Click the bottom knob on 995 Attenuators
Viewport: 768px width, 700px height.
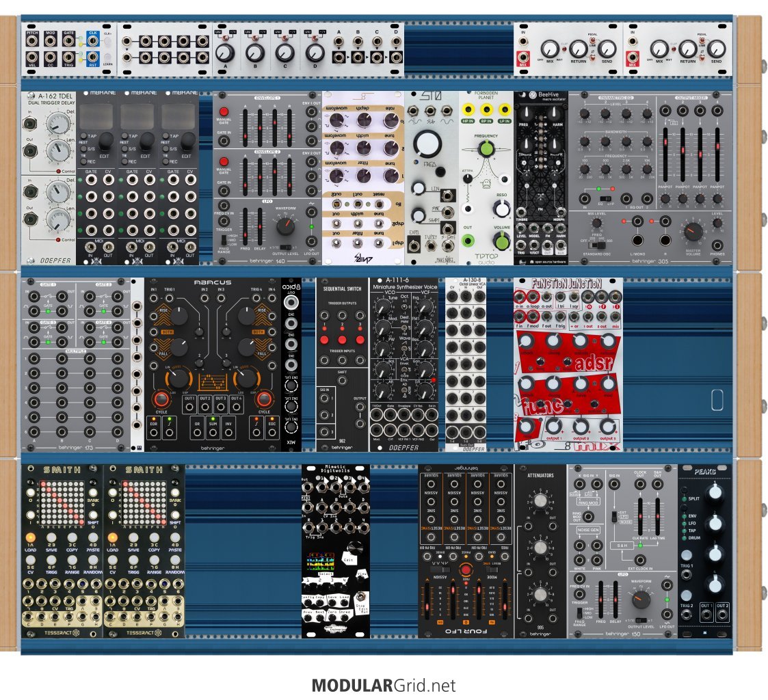[540, 594]
